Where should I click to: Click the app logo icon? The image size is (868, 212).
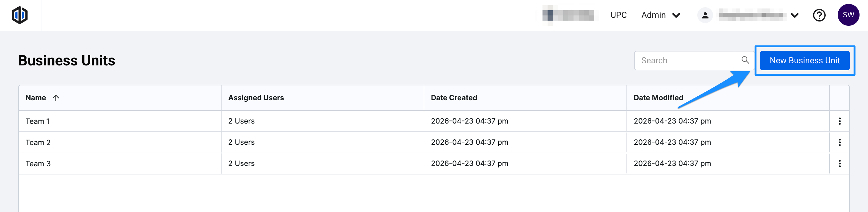point(20,15)
